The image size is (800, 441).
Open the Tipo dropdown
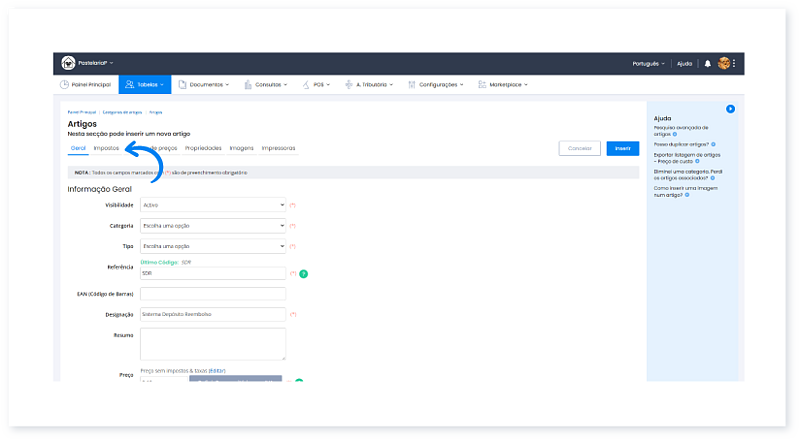(213, 246)
